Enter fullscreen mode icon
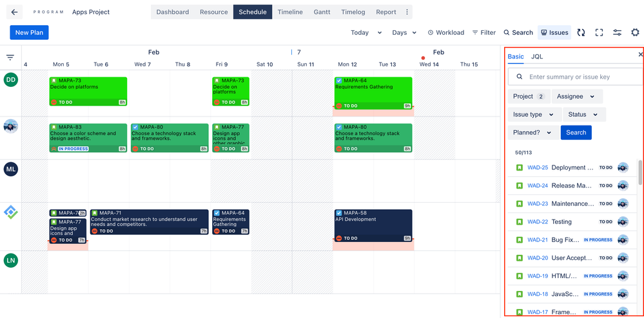This screenshot has width=644, height=318. click(x=600, y=32)
